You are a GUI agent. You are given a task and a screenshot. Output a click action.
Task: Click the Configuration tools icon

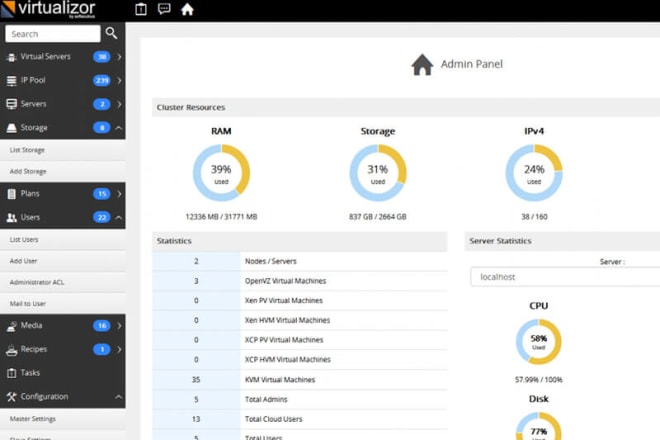click(12, 397)
